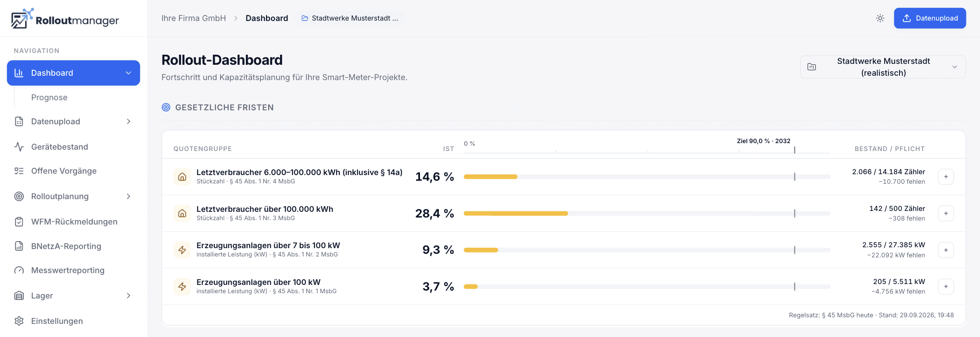The image size is (980, 337).
Task: Click house icon for Letztverbraucher über 100.000 kWh
Action: point(182,214)
